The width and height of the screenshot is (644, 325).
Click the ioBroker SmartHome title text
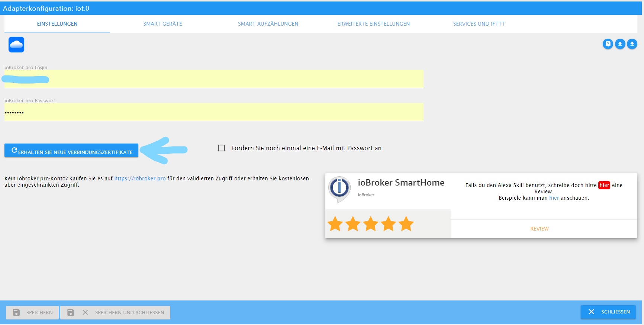pos(401,183)
